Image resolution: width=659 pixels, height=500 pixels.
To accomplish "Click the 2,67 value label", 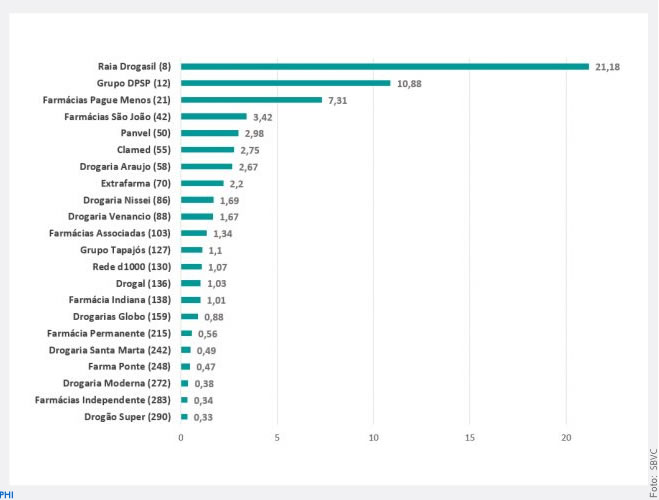I will click(248, 167).
